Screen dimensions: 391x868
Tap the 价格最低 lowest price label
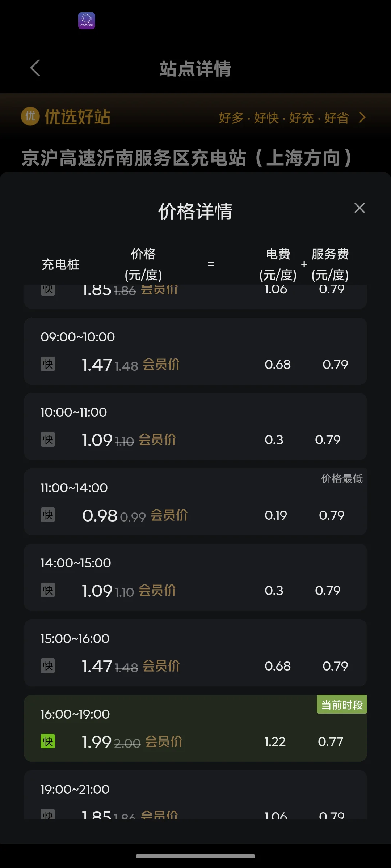pos(342,478)
